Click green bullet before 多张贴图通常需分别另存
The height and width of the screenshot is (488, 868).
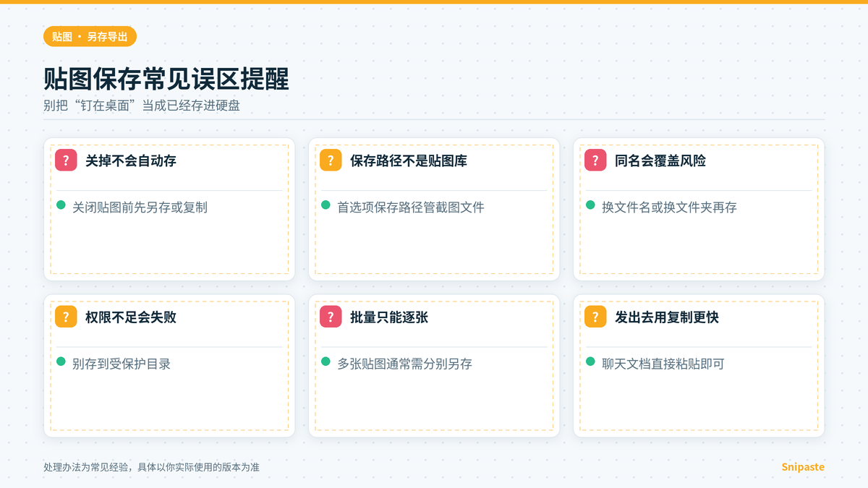[326, 361]
